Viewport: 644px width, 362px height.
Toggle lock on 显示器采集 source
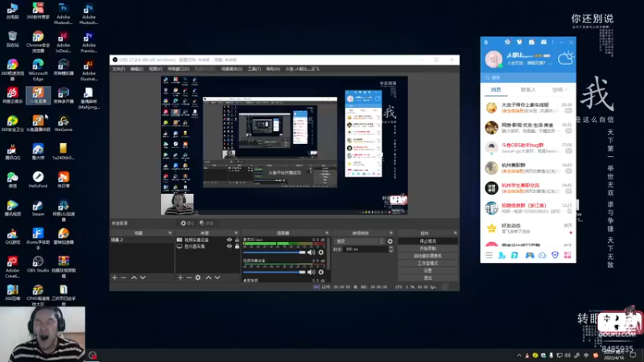tap(237, 246)
